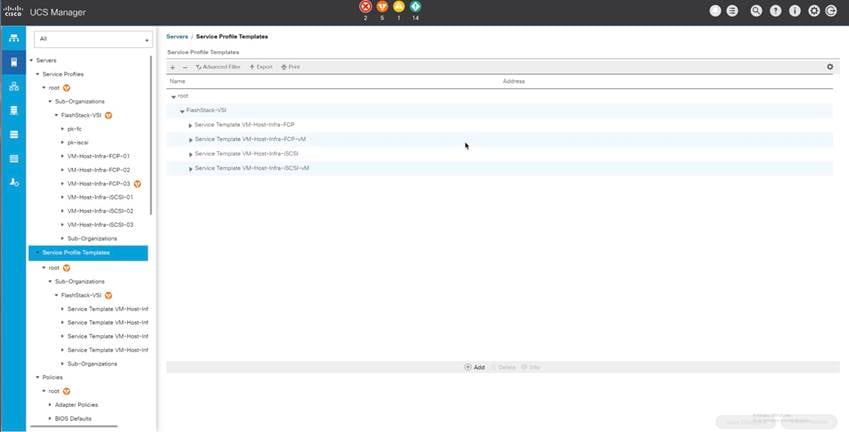Open the Admin section icon
The height and width of the screenshot is (432, 849).
(x=14, y=182)
